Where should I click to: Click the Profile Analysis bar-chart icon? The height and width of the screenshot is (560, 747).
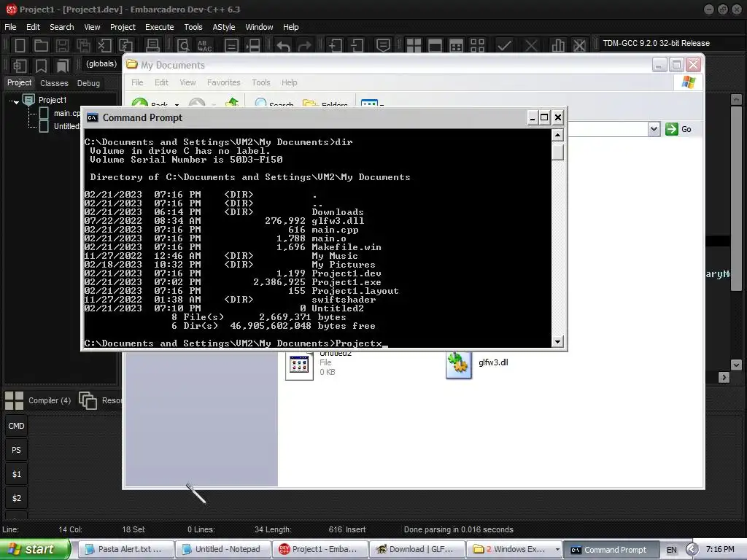tap(558, 46)
